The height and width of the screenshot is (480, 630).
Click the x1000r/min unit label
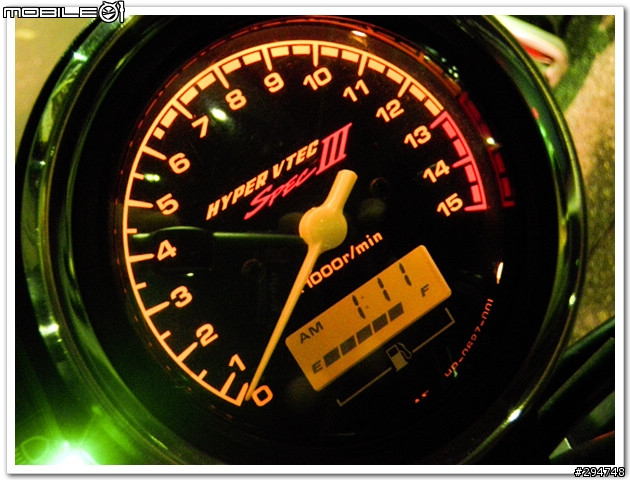click(342, 261)
